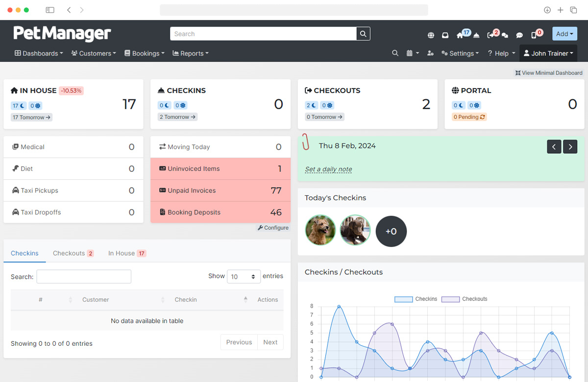This screenshot has width=588, height=382.
Task: Click the Set a daily note link
Action: (x=328, y=169)
